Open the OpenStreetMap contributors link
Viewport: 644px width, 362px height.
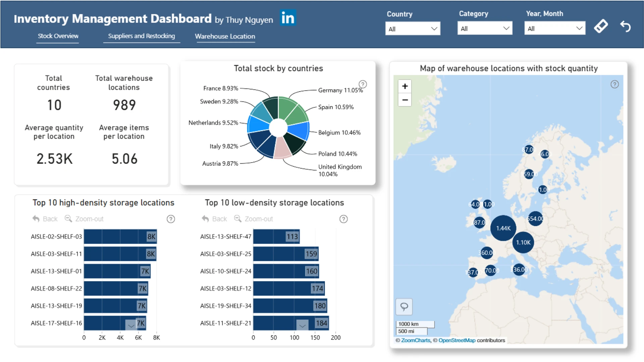pyautogui.click(x=457, y=340)
